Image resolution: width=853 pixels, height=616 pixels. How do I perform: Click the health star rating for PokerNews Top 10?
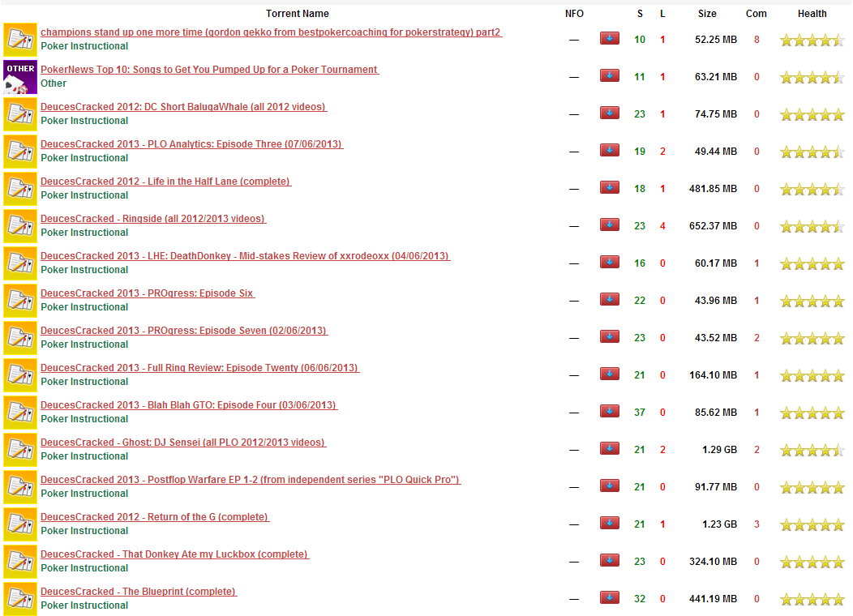[x=812, y=77]
